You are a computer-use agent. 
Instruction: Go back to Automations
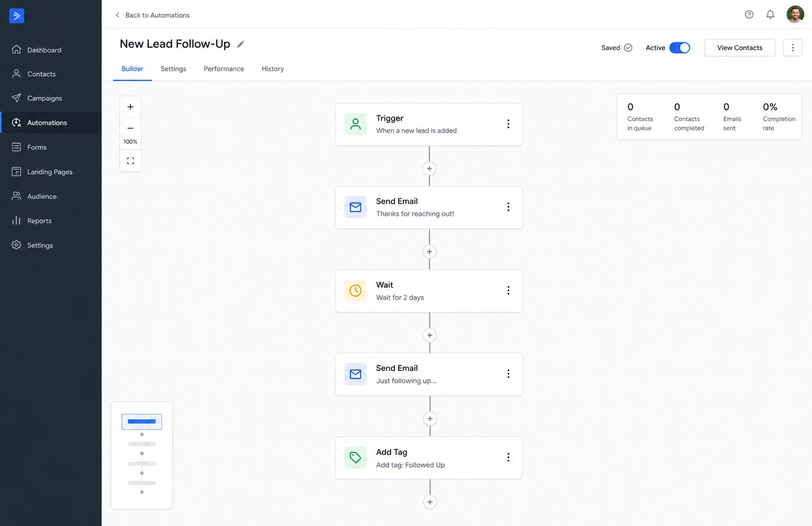point(152,15)
